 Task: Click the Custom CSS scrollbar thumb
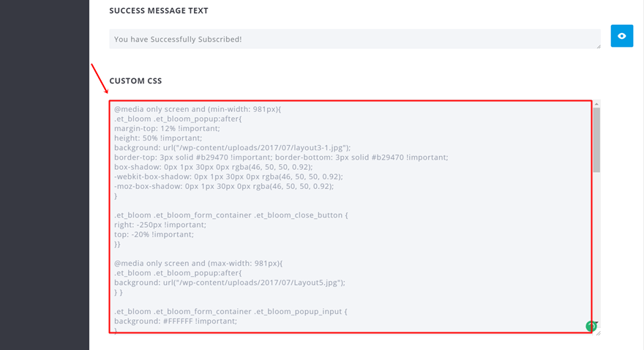[x=597, y=139]
